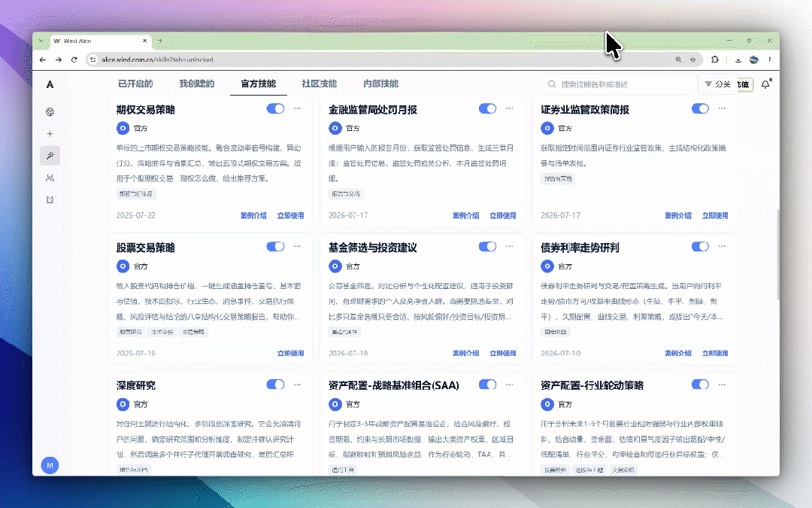Screen dimensions: 812x508
Task: Switch to the 我创建的 tab
Action: [x=197, y=84]
